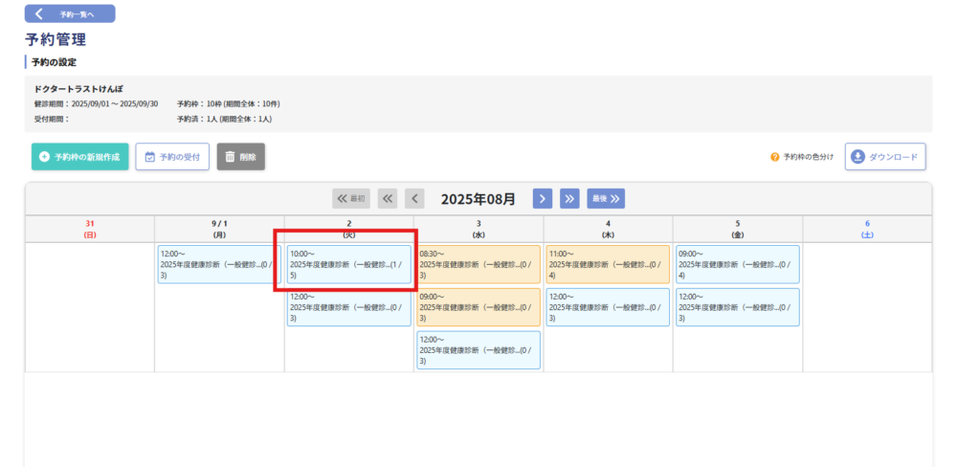Image resolution: width=980 pixels, height=467 pixels.
Task: Open Wednesday's blue 12:00 reservation slot
Action: (x=479, y=349)
